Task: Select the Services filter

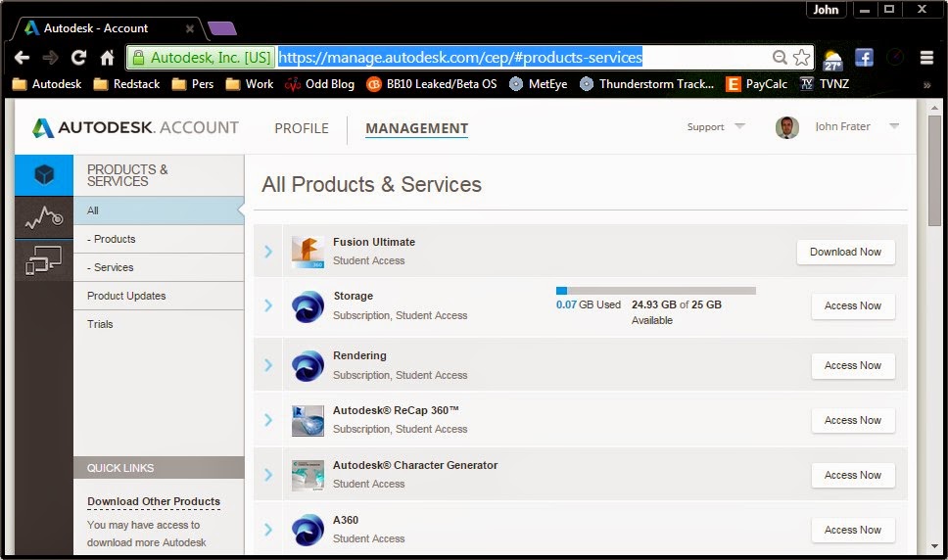Action: tap(159, 267)
